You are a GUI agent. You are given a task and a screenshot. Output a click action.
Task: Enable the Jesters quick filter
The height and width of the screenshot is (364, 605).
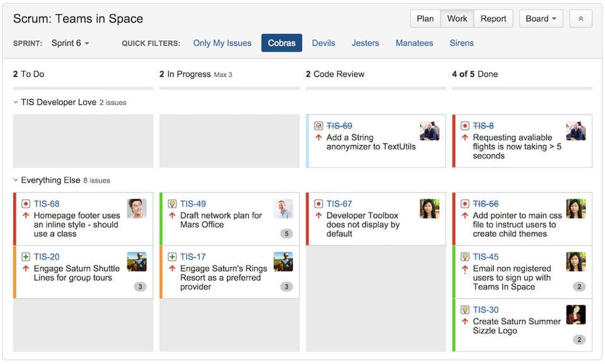(x=365, y=43)
